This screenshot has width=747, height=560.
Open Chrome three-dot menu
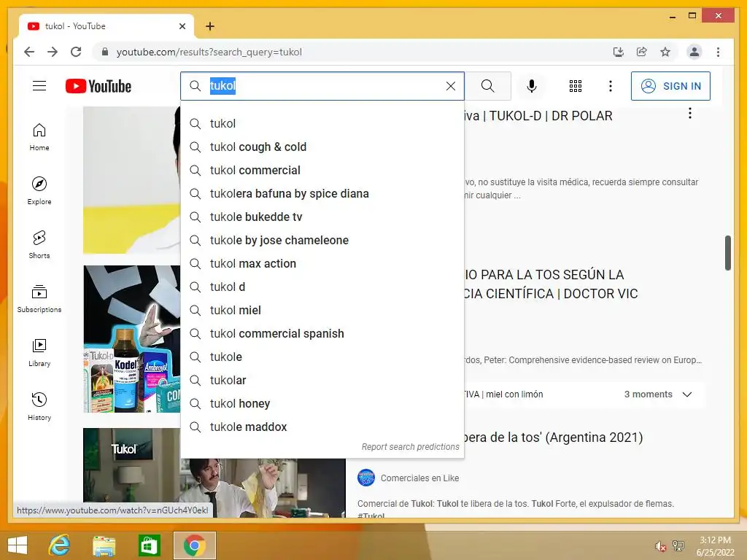pyautogui.click(x=719, y=52)
